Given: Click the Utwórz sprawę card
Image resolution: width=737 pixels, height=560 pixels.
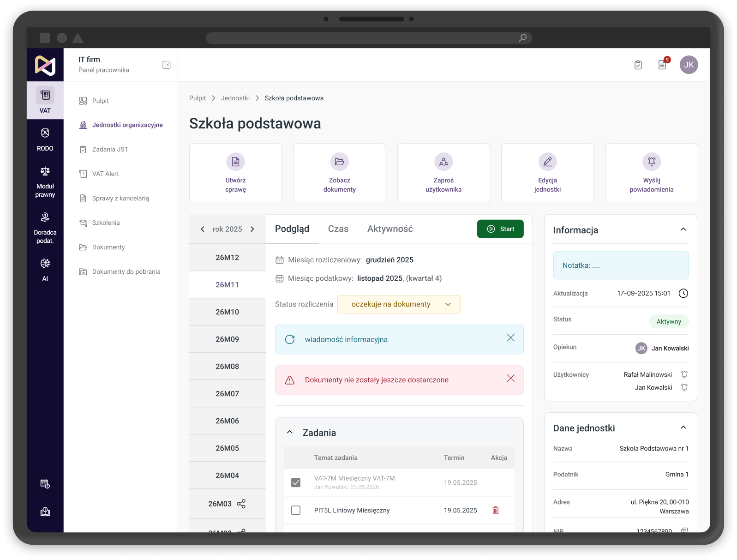Looking at the screenshot, I should 235,173.
